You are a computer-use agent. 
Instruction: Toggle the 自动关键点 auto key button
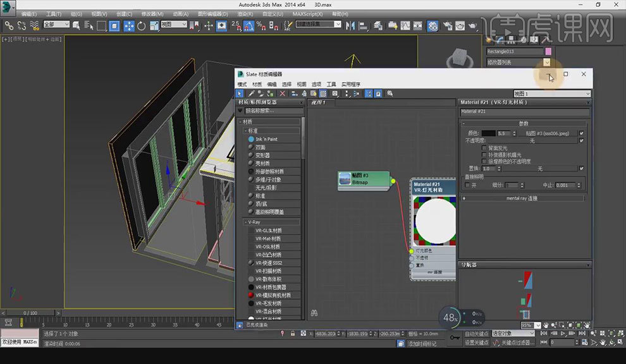[477, 334]
